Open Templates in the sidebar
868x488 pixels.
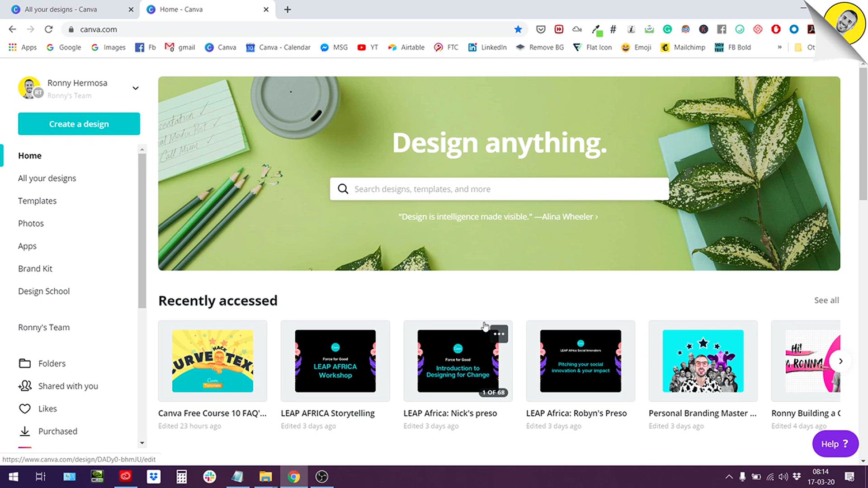37,201
